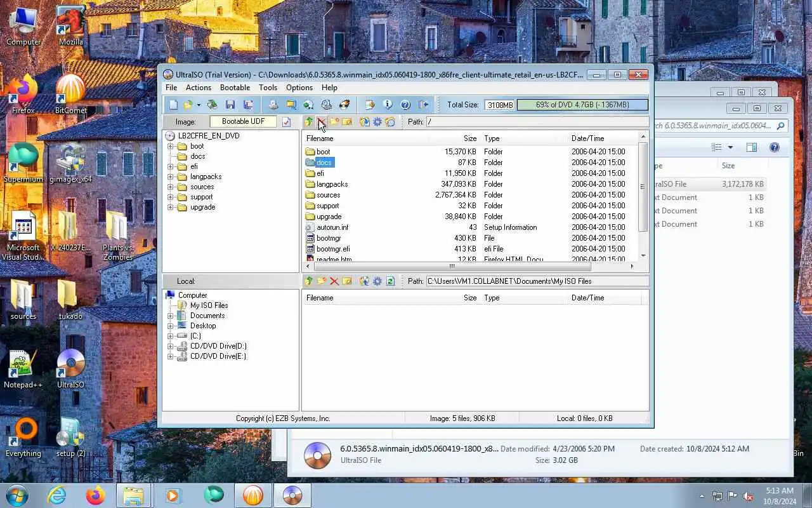Click Internet Explorer taskbar icon
The height and width of the screenshot is (508, 812).
coord(56,495)
